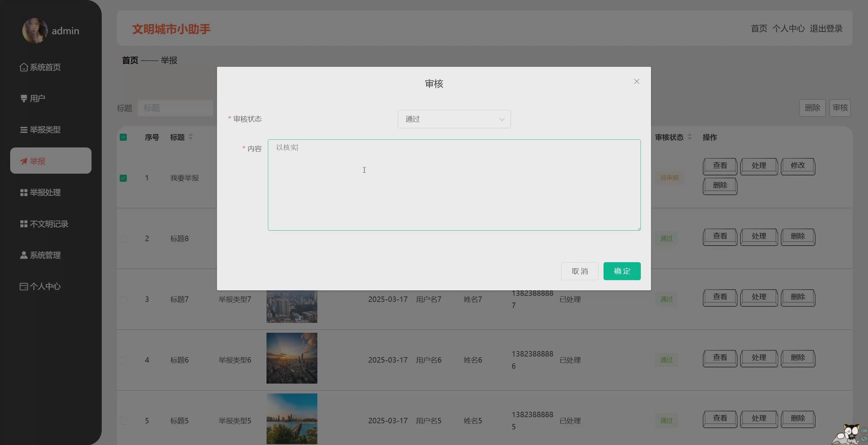The width and height of the screenshot is (868, 445).
Task: Sort the 标题 column using its arrows
Action: coord(191,137)
